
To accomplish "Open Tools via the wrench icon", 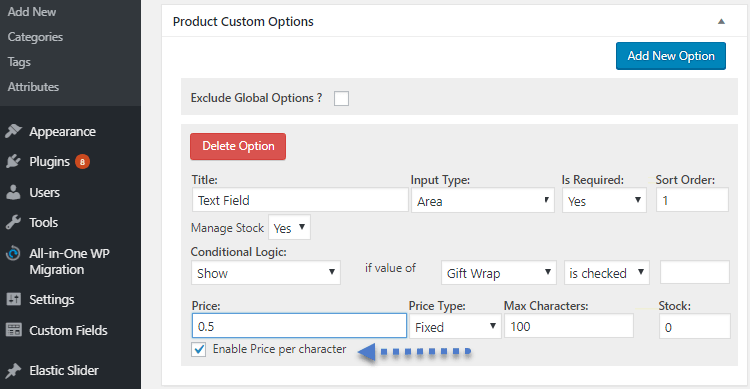I will 13,222.
